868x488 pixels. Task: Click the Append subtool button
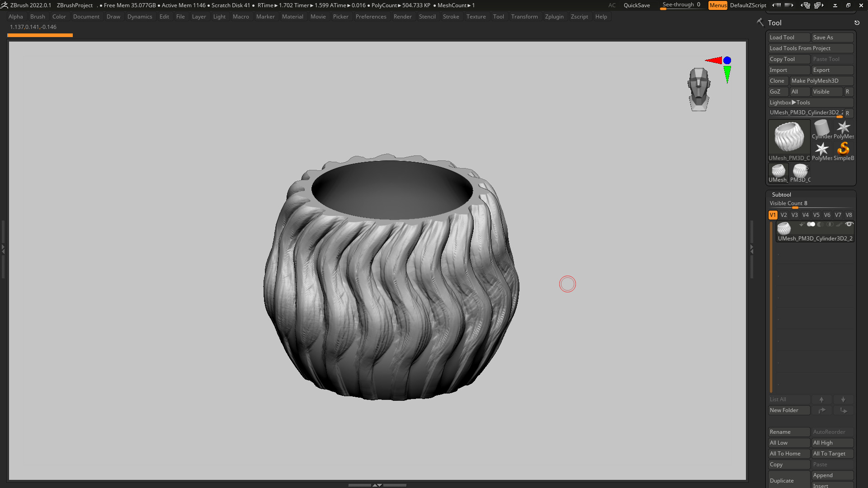click(832, 475)
